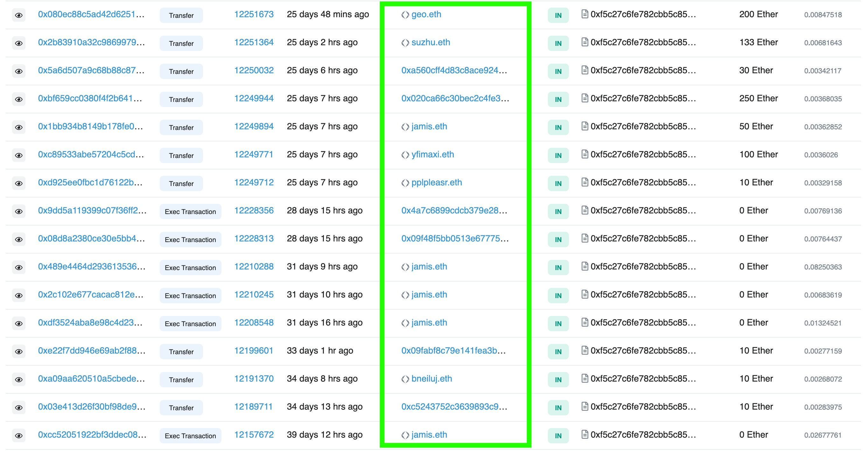868x451 pixels.
Task: Click the IN badge on the geo.eth transaction
Action: tap(558, 15)
